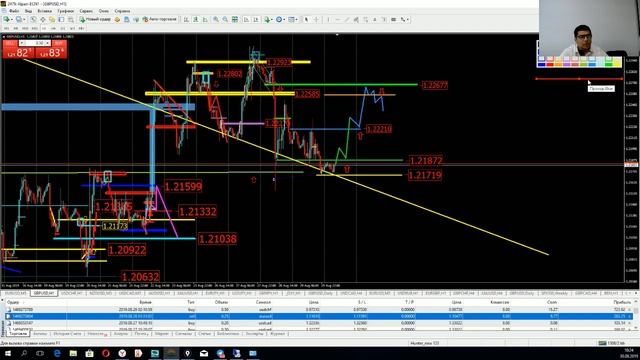
Task: Expand the indicators dropdown arrow
Action: click(272, 19)
